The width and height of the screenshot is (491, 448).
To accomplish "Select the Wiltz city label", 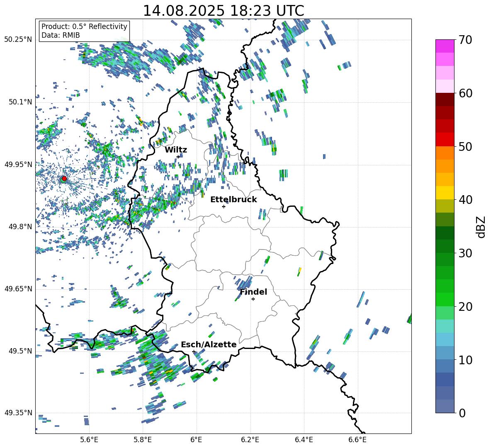I will pos(176,150).
